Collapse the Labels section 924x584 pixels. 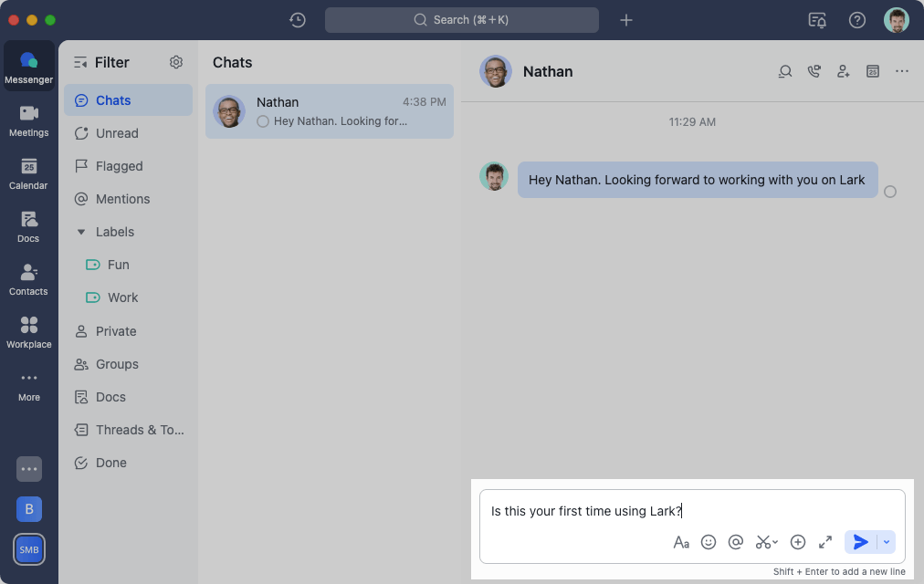point(80,232)
